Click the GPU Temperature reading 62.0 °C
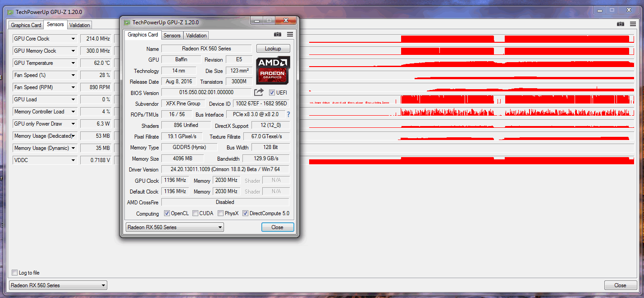The width and height of the screenshot is (644, 298). pyautogui.click(x=96, y=63)
